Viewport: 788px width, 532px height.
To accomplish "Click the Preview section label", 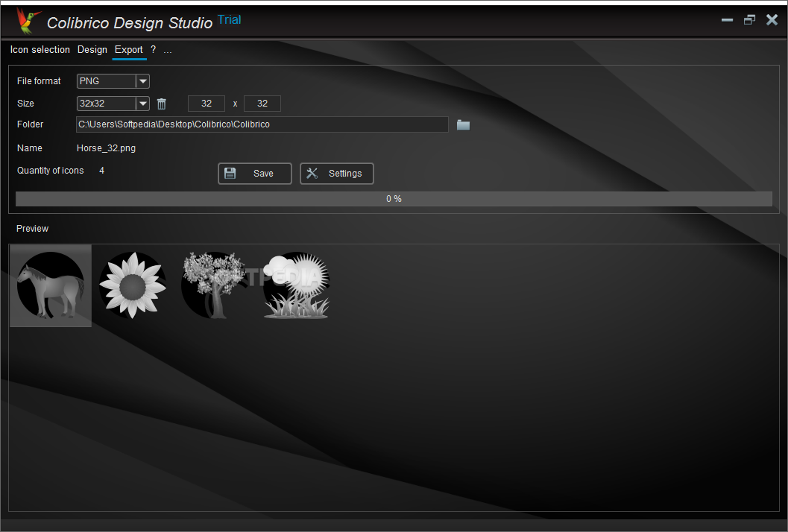I will coord(32,229).
